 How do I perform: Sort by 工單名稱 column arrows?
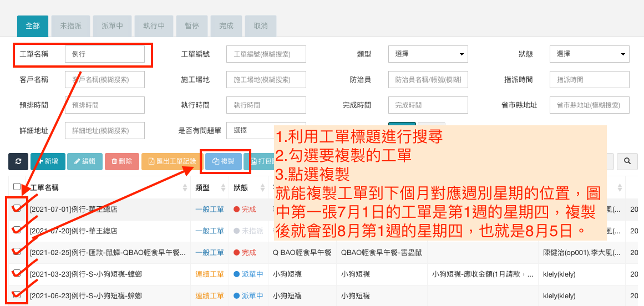[185, 188]
